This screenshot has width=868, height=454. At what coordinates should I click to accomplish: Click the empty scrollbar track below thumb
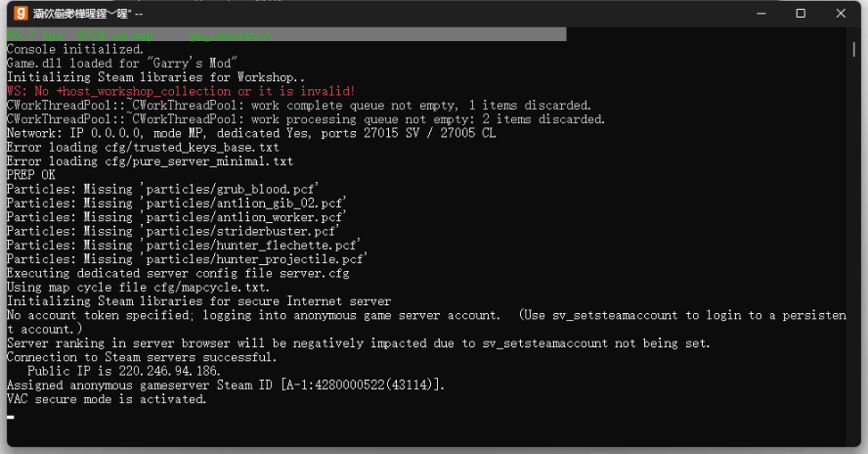(853, 250)
